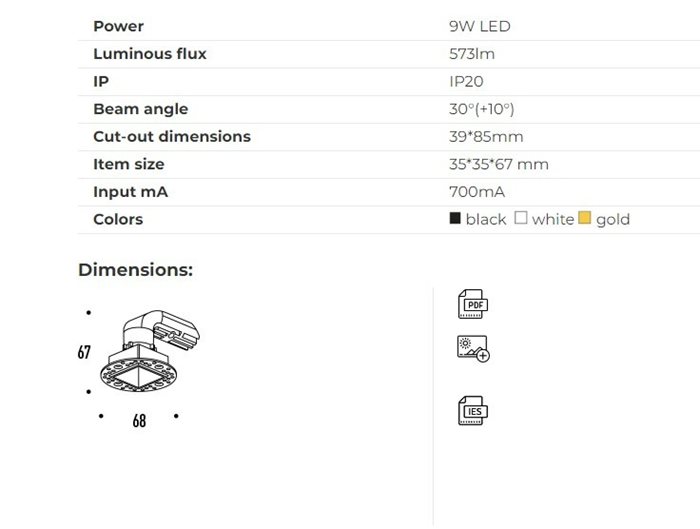Select the black color swatch

(x=456, y=219)
